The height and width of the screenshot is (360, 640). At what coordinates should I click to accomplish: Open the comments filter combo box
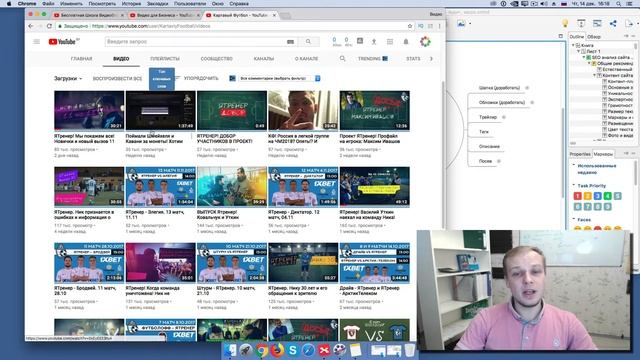pos(280,78)
